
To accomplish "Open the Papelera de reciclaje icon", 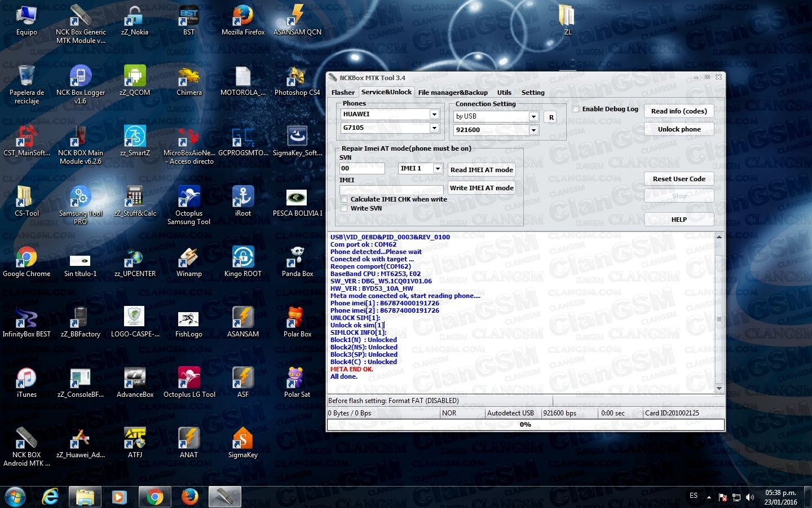I will coord(27,85).
